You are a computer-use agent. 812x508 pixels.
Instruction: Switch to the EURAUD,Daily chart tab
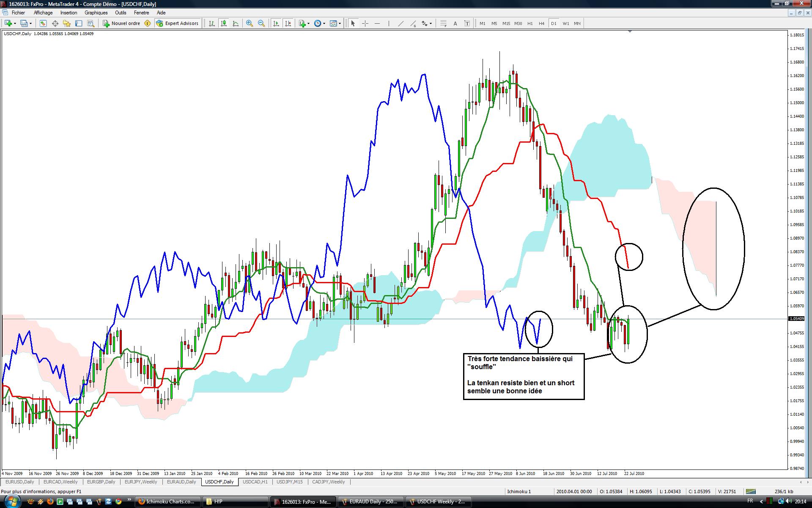pyautogui.click(x=181, y=482)
